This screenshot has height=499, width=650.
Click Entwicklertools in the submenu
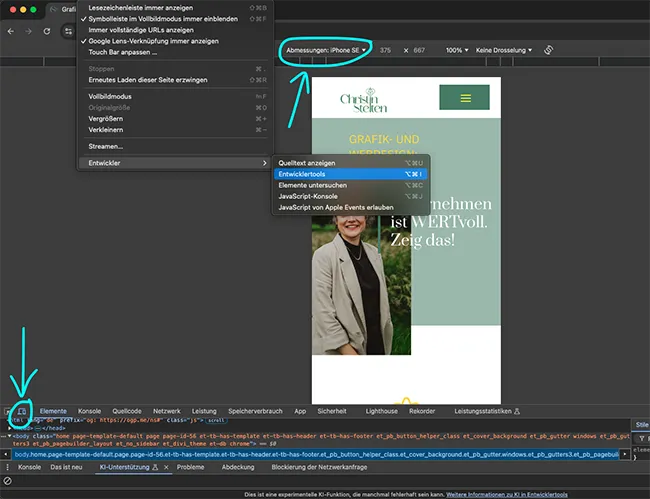(x=350, y=174)
